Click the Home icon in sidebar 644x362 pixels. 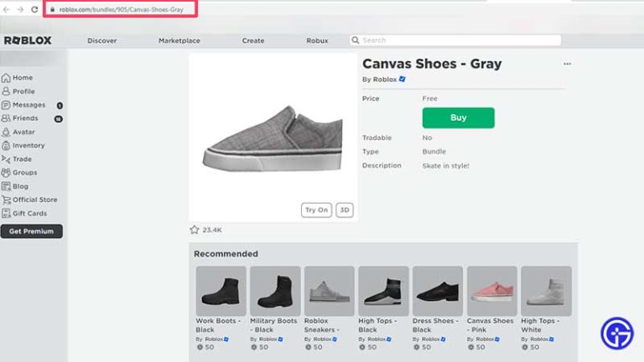pos(7,78)
